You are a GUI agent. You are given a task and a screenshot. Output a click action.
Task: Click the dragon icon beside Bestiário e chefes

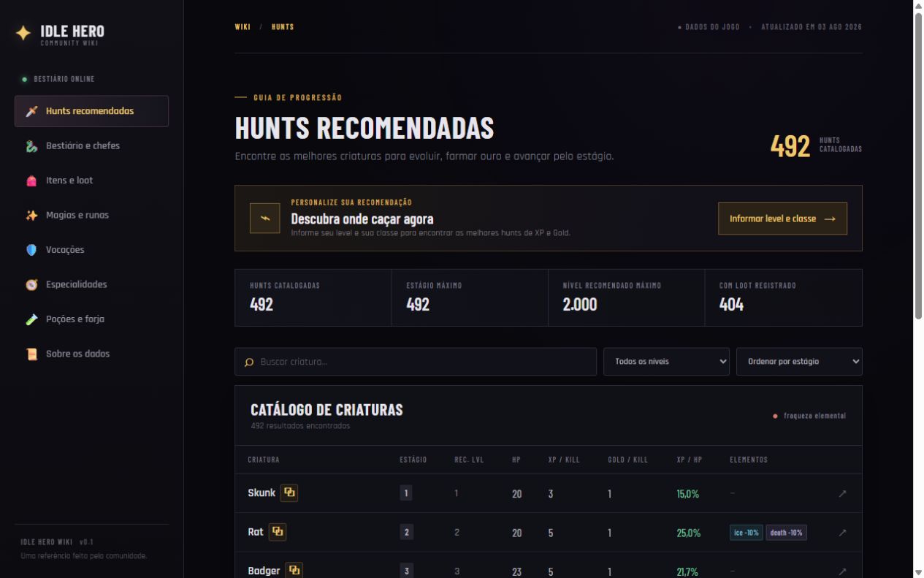coord(31,146)
